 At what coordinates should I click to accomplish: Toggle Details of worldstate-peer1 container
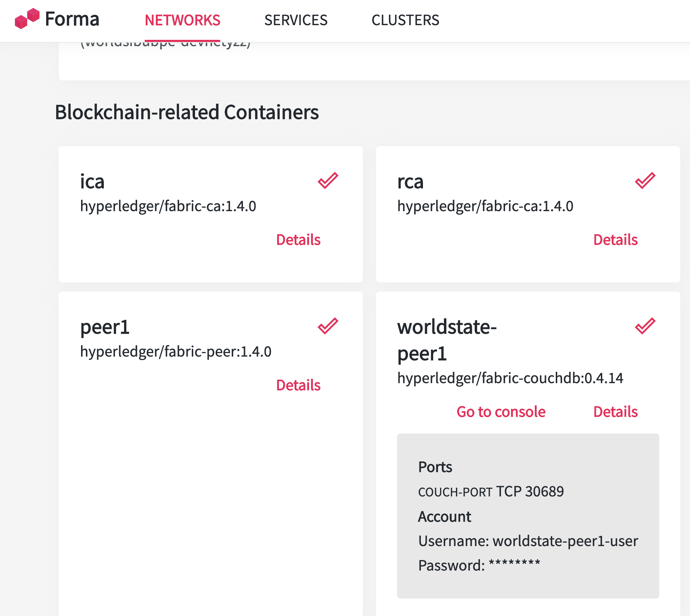coord(616,412)
